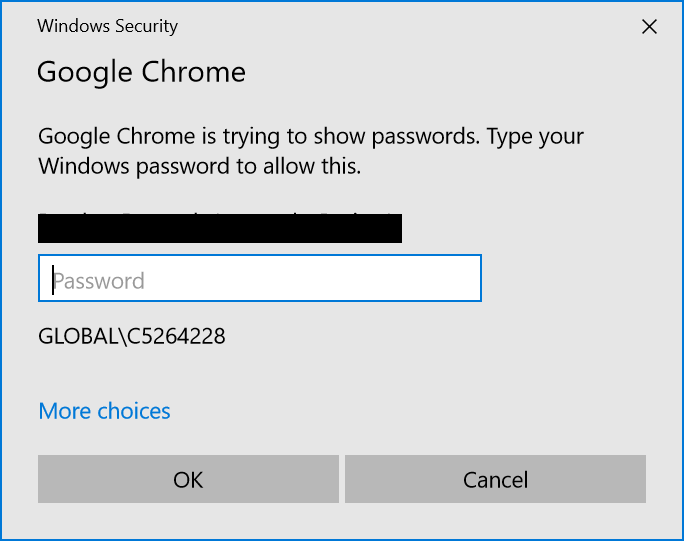Click the Windows Security title text

pos(107,27)
